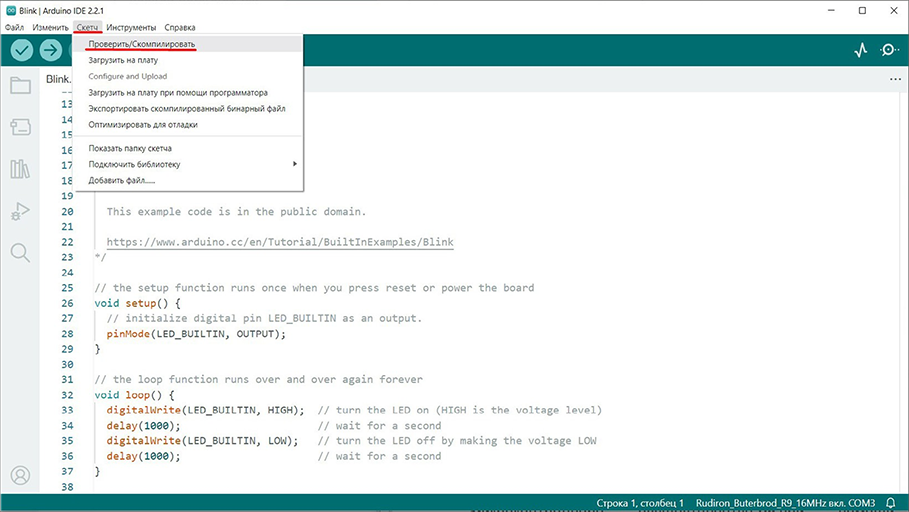Select Показать папку скетча entry
This screenshot has height=512, width=909.
point(188,148)
